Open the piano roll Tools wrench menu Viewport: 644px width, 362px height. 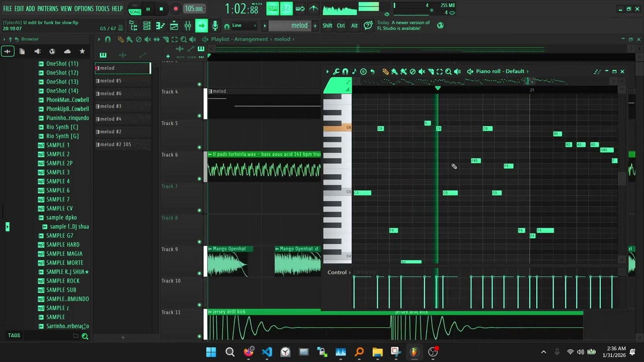pos(336,71)
